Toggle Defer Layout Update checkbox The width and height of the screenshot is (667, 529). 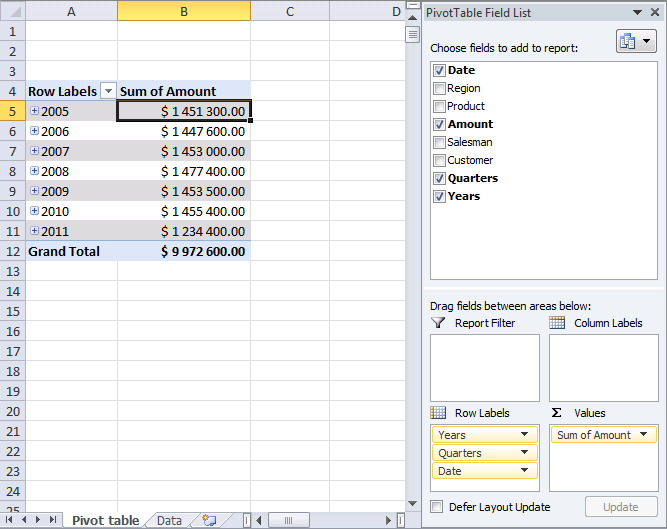[x=437, y=507]
